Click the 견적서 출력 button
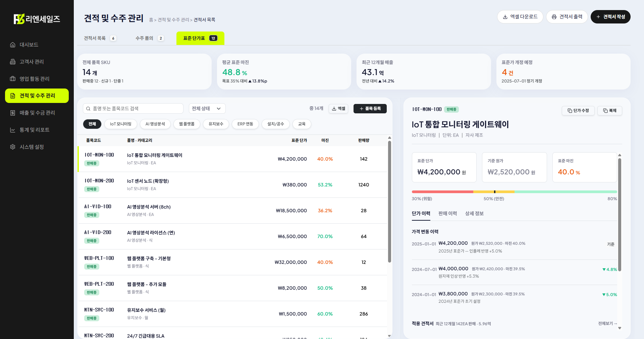The width and height of the screenshot is (644, 339). point(567,17)
